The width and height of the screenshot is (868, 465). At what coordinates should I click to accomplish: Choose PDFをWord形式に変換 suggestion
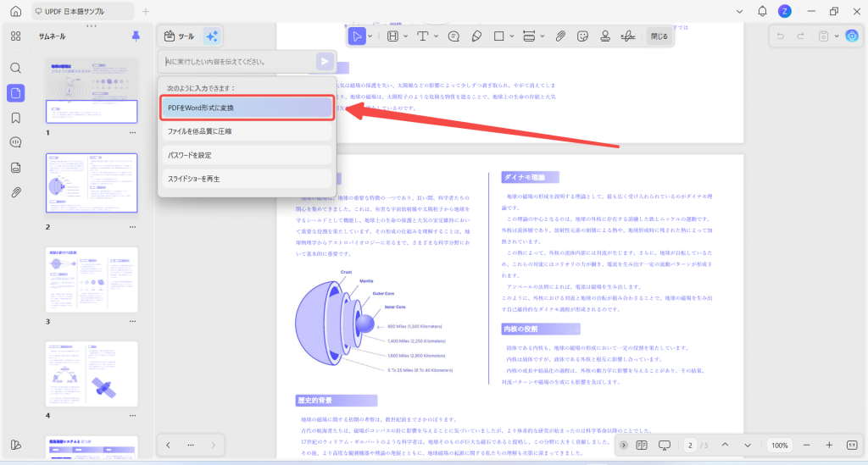pos(247,108)
